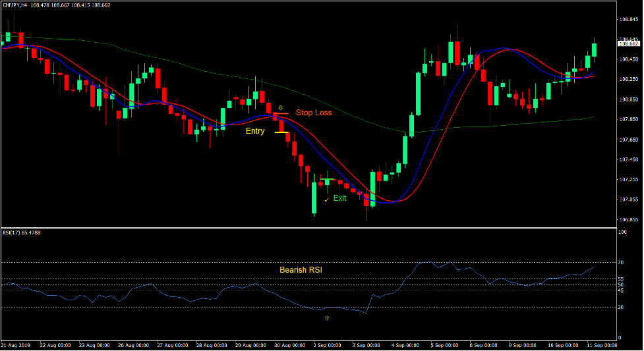Select the orange Stop Loss label
This screenshot has height=351, width=644.
coord(314,113)
